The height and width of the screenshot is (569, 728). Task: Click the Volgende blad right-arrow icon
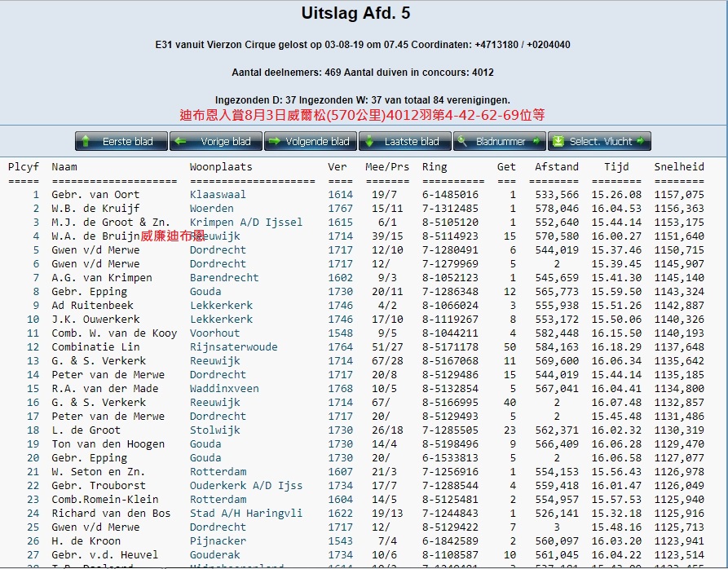pos(274,142)
